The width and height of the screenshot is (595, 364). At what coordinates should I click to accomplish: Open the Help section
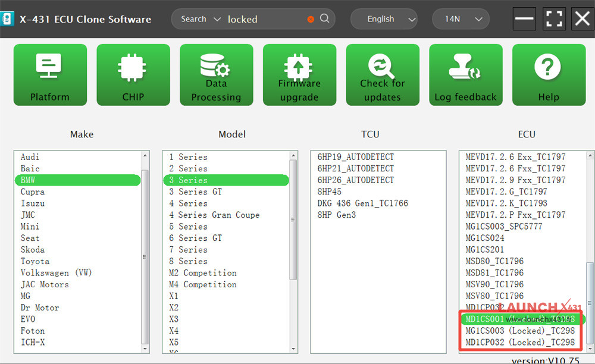pos(549,75)
